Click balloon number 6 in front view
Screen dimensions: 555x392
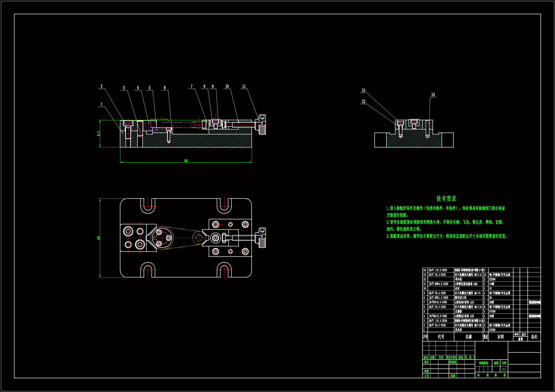click(165, 88)
